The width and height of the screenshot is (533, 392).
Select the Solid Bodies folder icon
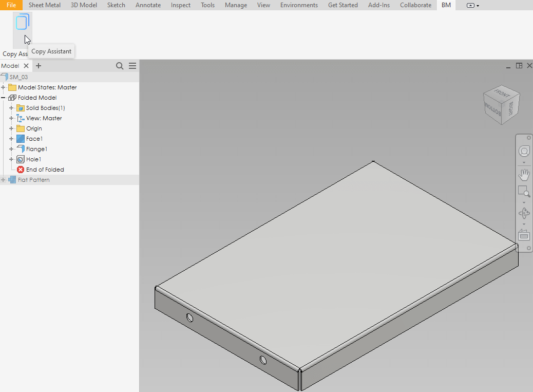tap(21, 108)
